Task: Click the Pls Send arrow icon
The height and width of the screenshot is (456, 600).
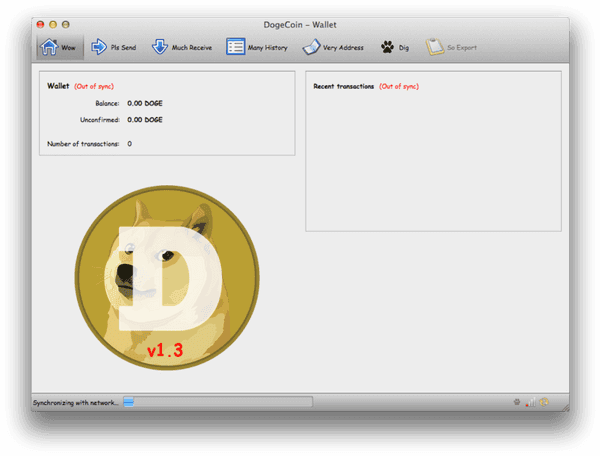Action: click(x=99, y=47)
